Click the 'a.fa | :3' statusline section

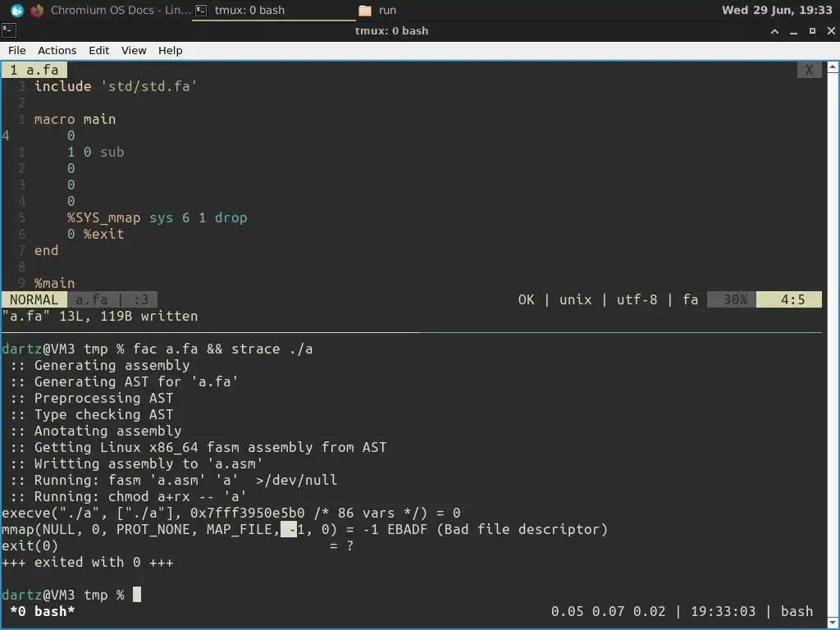[112, 299]
